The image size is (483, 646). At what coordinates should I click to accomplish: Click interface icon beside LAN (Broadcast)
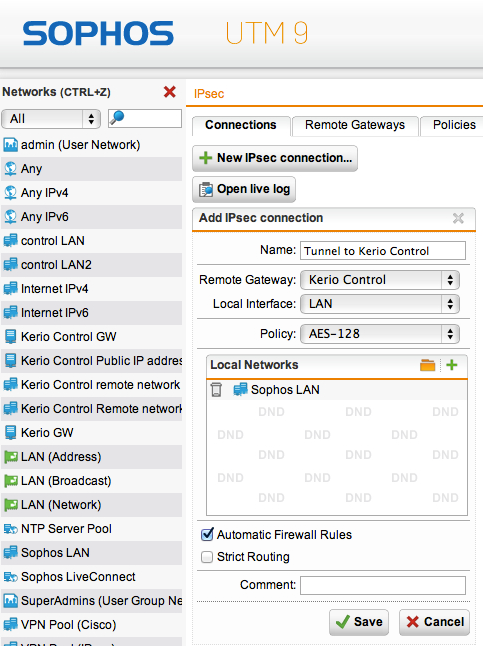coord(10,480)
